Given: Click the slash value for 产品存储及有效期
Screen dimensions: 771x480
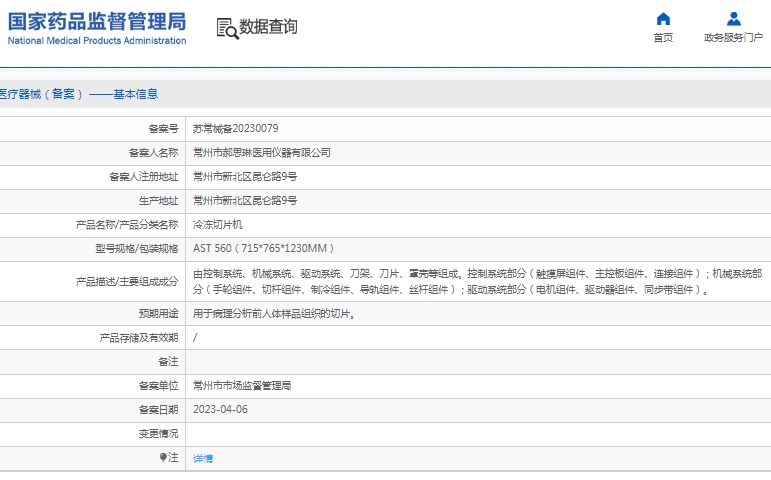Looking at the screenshot, I should pos(195,337).
